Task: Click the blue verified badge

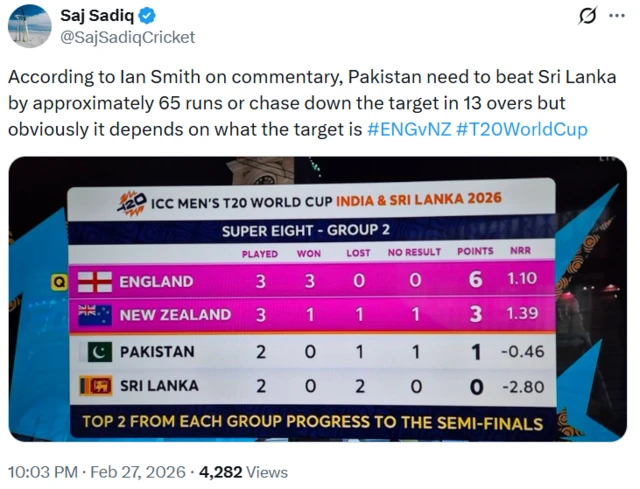Action: pyautogui.click(x=147, y=16)
